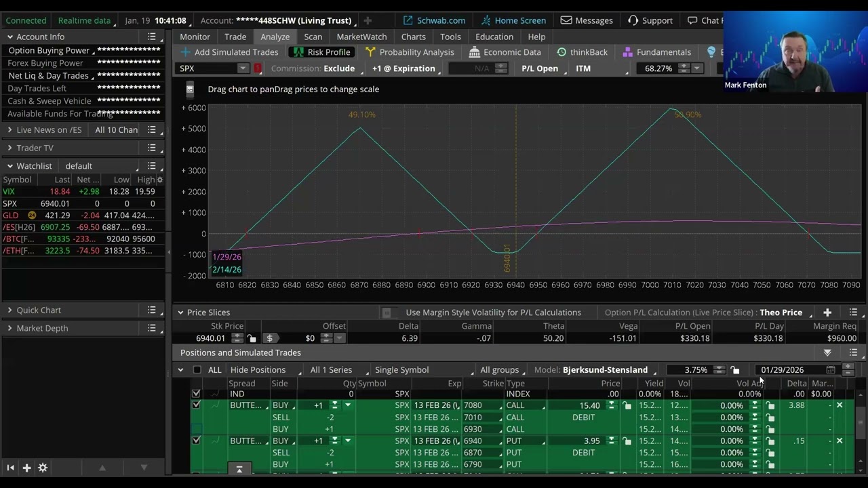Click the Probability Analysis icon

click(370, 52)
